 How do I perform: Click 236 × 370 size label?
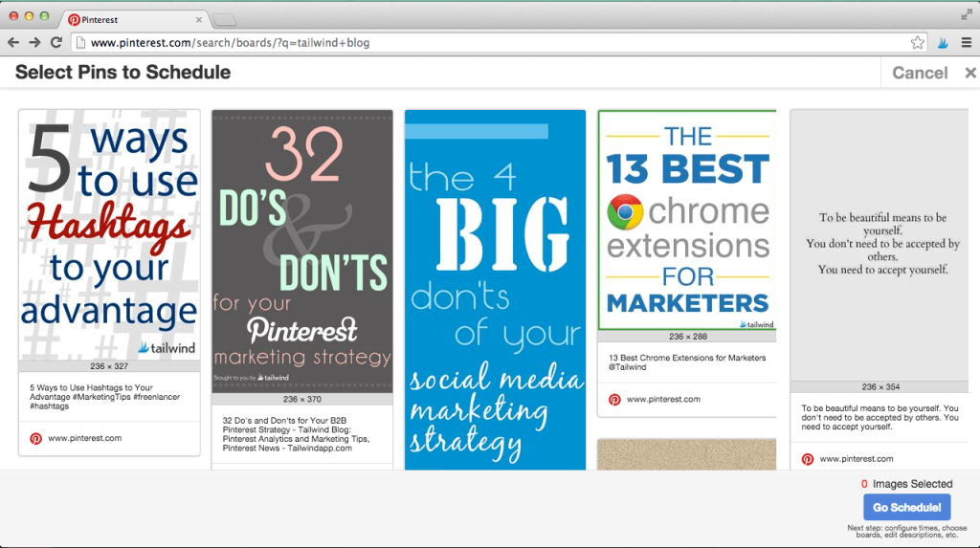point(301,399)
